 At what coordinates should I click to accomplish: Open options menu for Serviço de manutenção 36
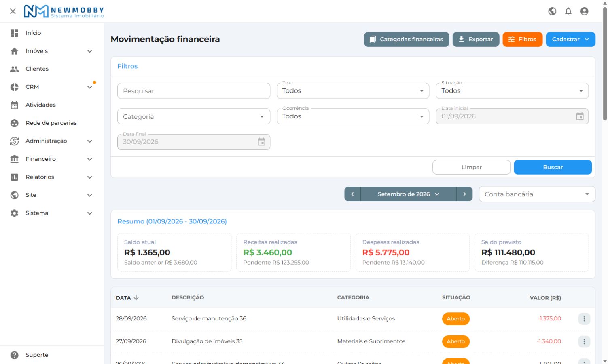pyautogui.click(x=584, y=319)
